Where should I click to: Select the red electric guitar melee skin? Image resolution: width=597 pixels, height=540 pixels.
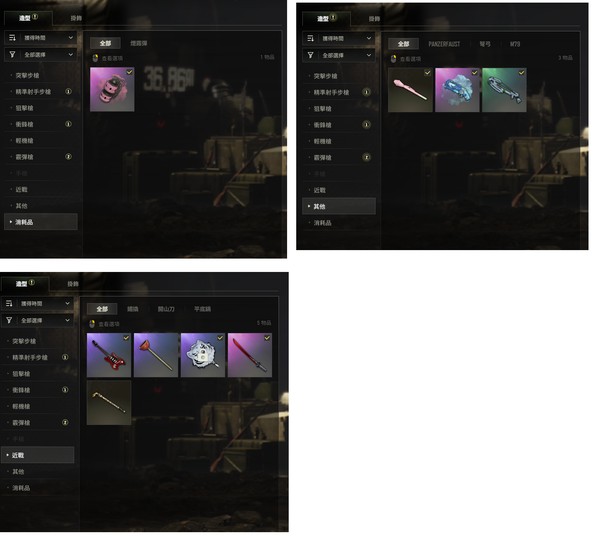coord(109,355)
